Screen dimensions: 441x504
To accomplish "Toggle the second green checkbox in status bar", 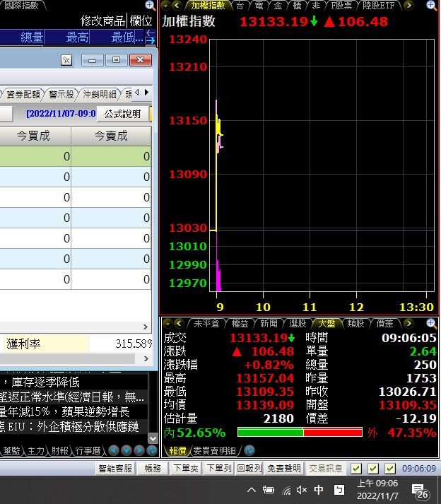I will (x=373, y=469).
